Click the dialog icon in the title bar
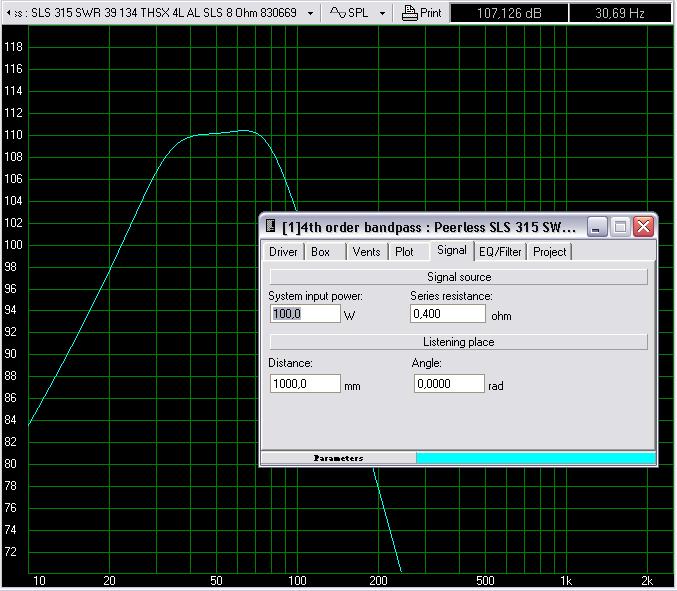This screenshot has height=591, width=677. click(271, 225)
